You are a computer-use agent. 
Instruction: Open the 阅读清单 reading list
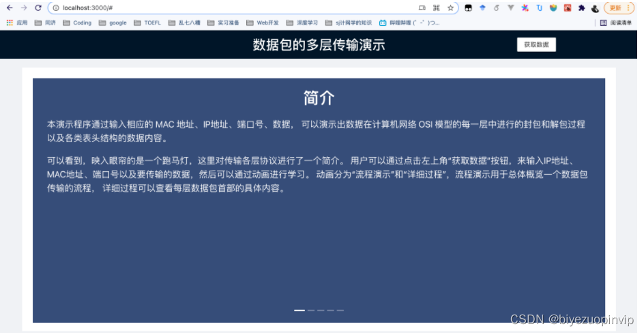click(615, 23)
